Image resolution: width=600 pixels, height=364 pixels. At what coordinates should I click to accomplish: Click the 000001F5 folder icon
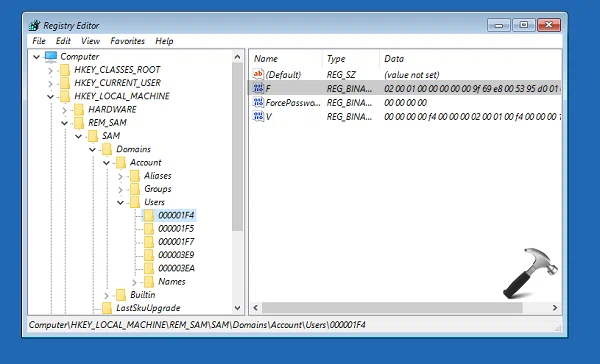point(149,229)
